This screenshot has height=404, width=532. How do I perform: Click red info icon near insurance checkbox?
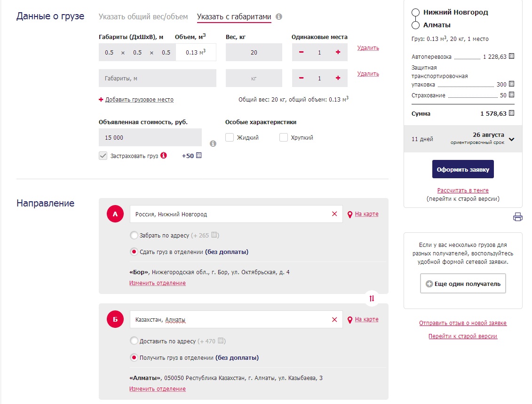click(164, 156)
